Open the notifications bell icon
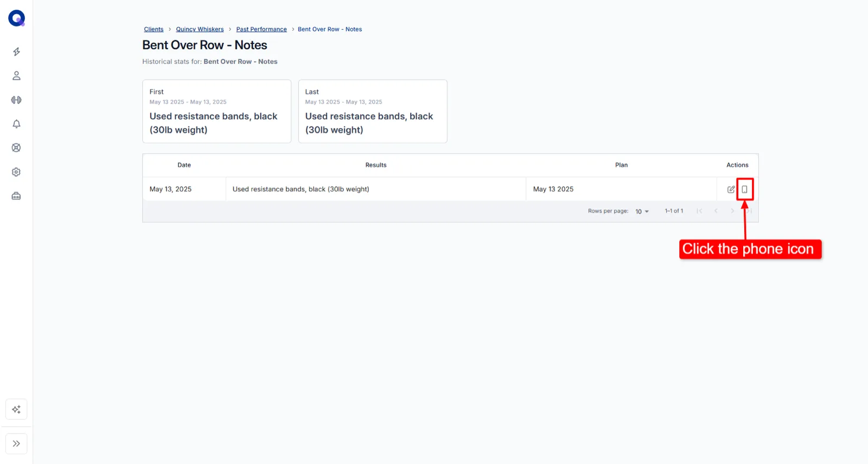The height and width of the screenshot is (464, 868). 16,124
